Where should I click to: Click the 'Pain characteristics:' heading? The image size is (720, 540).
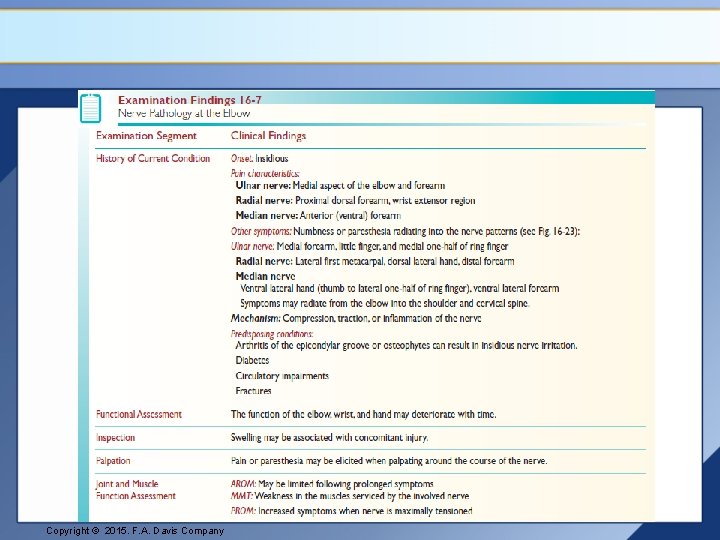[265, 173]
